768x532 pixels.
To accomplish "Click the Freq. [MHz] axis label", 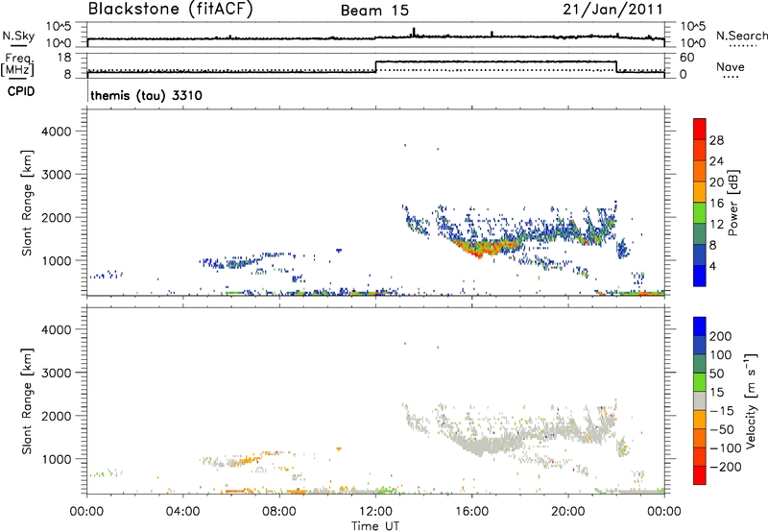I will click(x=17, y=65).
